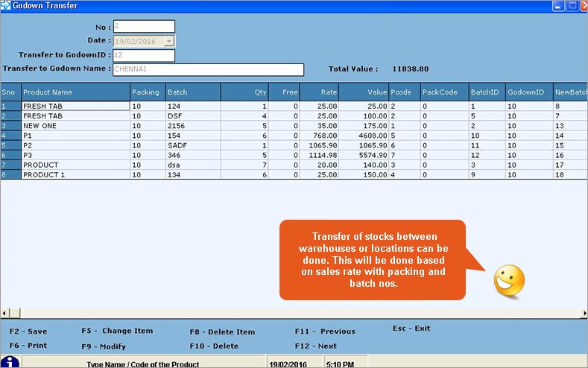Choose F8 - Delete Item
This screenshot has width=588, height=368.
[x=222, y=331]
